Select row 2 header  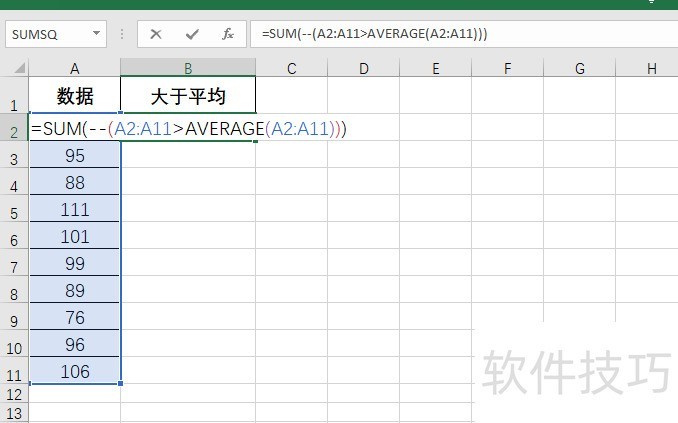click(x=14, y=128)
